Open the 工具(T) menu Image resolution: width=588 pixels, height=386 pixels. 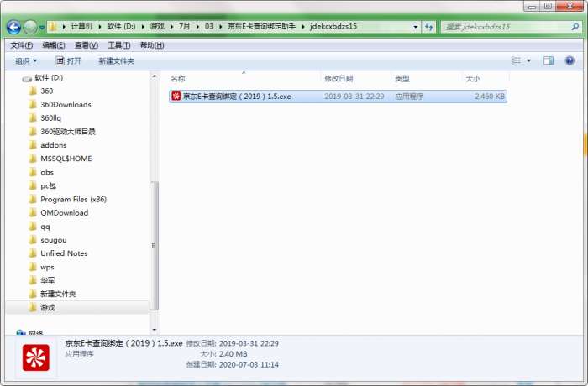(x=119, y=45)
